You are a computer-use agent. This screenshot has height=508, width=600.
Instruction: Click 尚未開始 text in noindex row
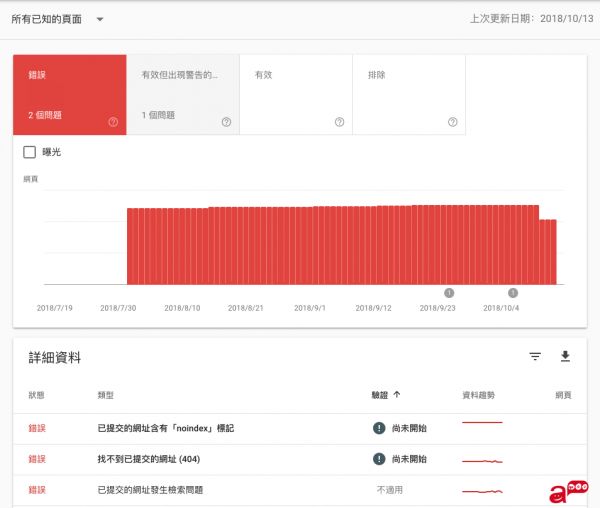(409, 428)
